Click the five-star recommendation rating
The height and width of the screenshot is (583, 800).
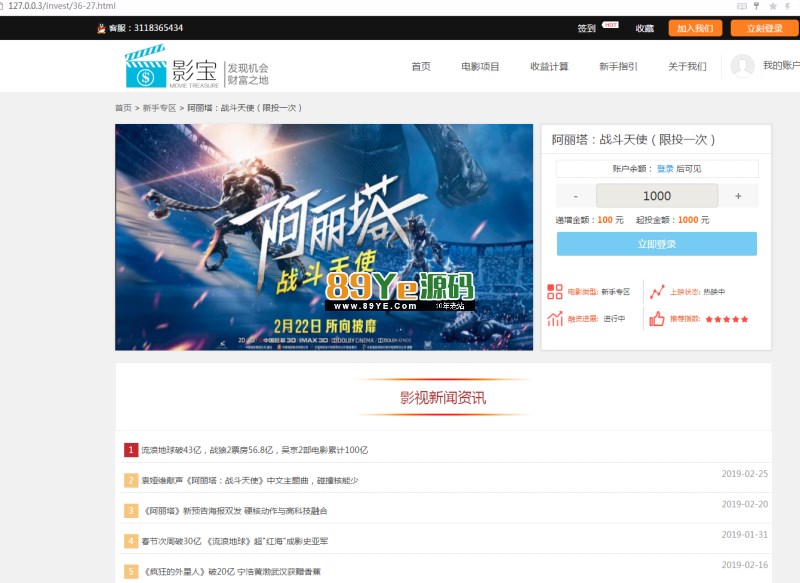727,319
